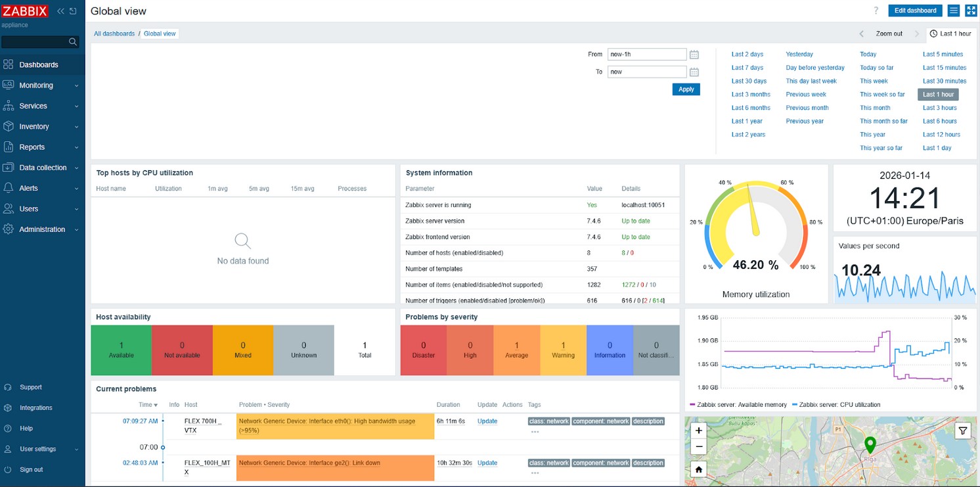Collapse the sidebar using the double-chevron icon
980x487 pixels.
(x=60, y=11)
